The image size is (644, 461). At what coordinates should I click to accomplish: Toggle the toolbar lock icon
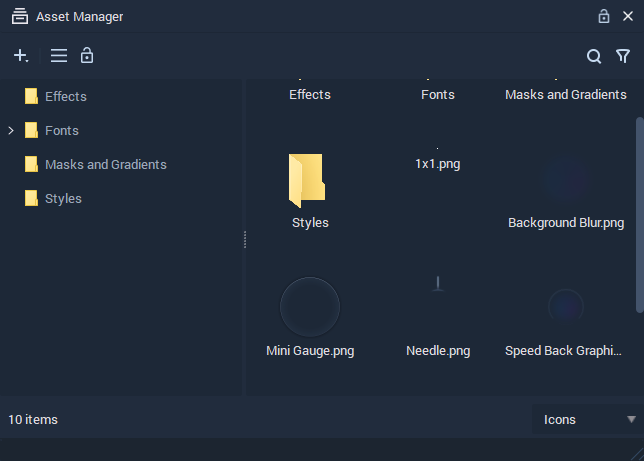(87, 55)
